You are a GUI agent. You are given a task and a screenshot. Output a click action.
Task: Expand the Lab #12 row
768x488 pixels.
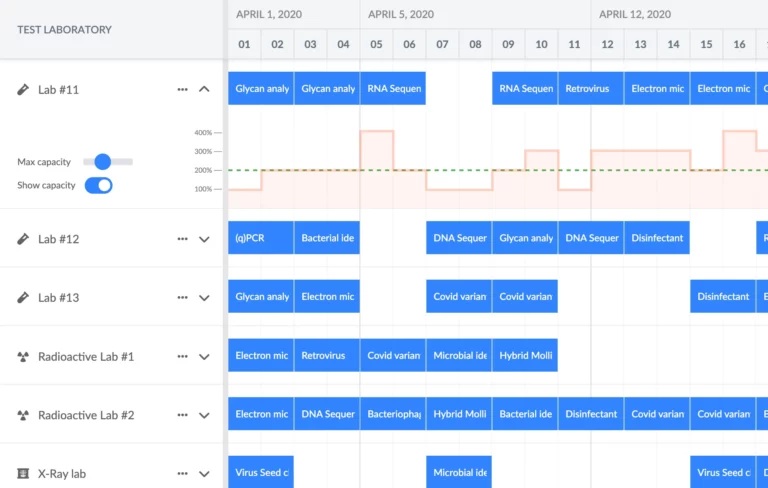(205, 239)
